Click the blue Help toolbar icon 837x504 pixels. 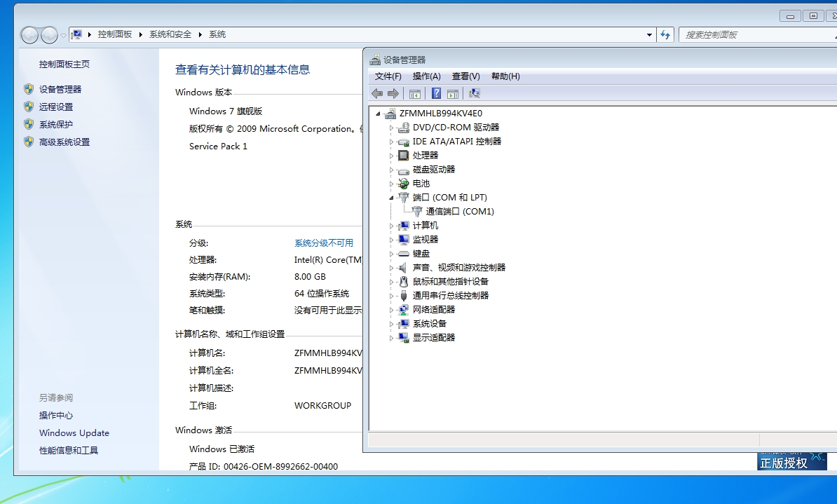pyautogui.click(x=436, y=94)
